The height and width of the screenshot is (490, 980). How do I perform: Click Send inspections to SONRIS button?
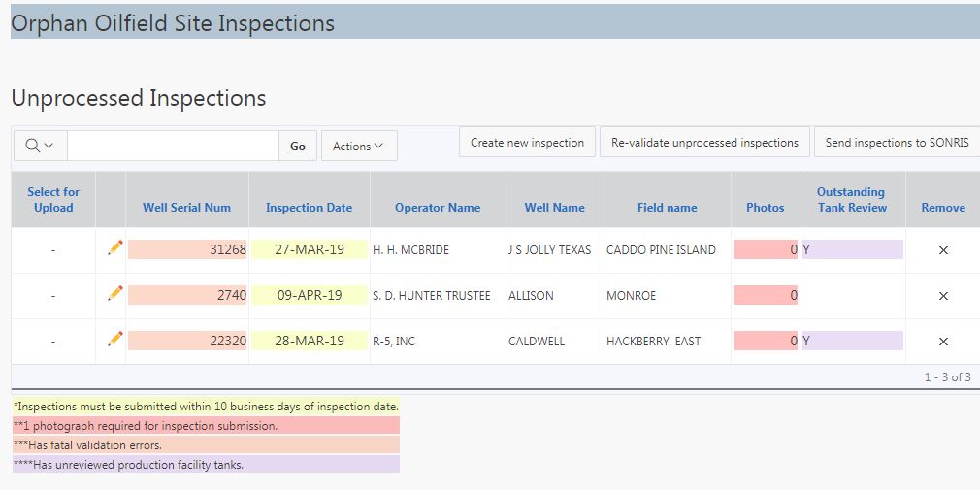pyautogui.click(x=896, y=143)
